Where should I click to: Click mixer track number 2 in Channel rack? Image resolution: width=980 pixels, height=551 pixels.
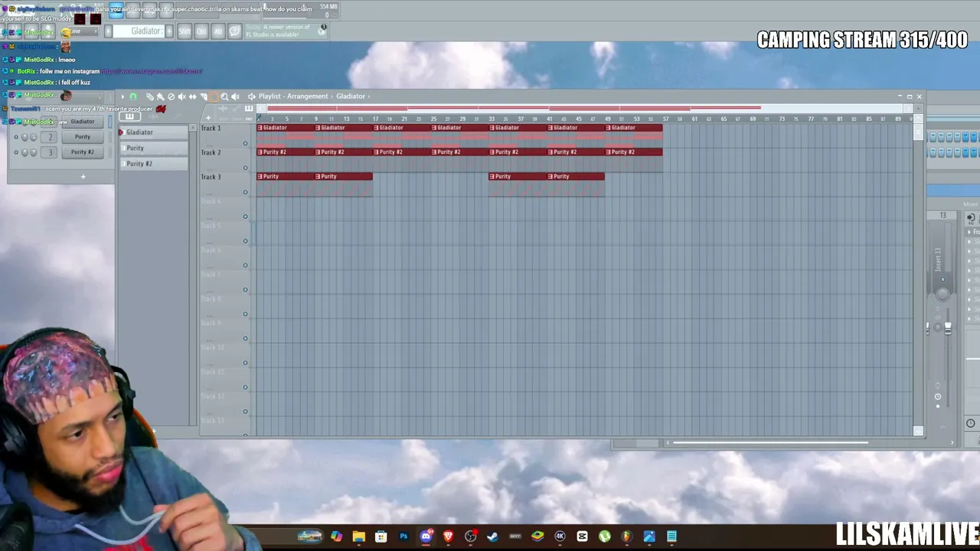pos(51,137)
